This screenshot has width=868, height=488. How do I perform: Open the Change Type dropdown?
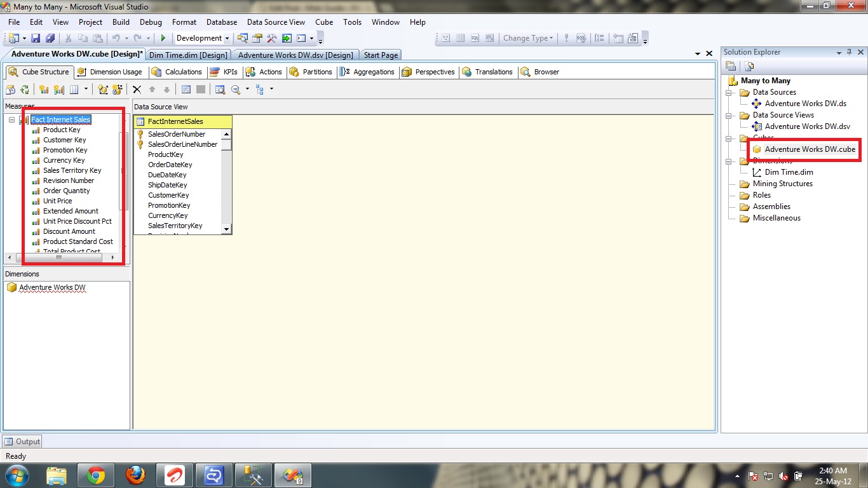click(x=527, y=38)
